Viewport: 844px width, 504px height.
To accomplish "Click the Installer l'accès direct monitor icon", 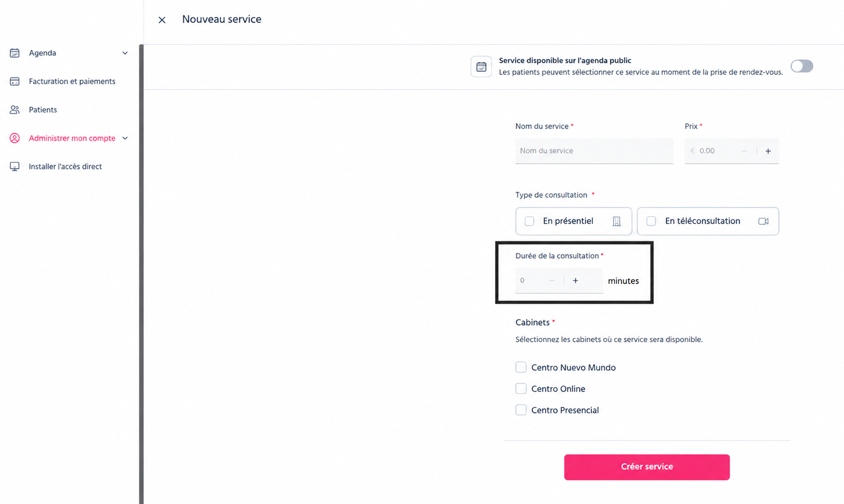I will pos(15,166).
